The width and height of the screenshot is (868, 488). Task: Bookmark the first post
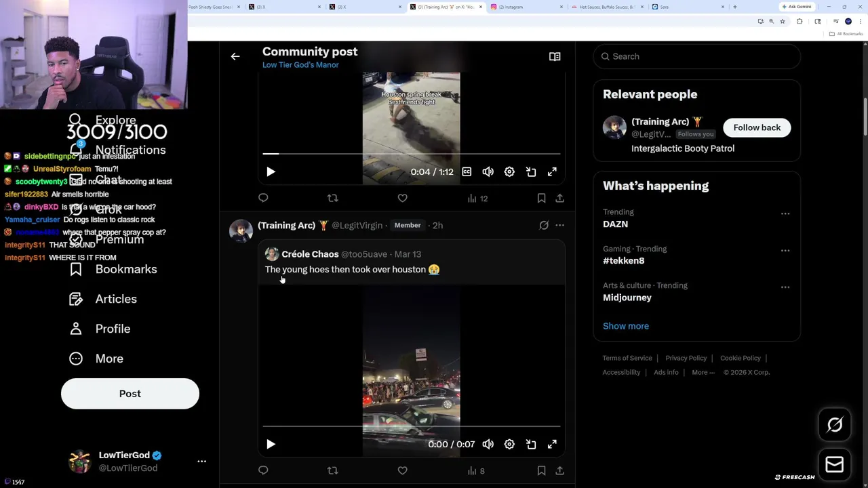click(541, 198)
